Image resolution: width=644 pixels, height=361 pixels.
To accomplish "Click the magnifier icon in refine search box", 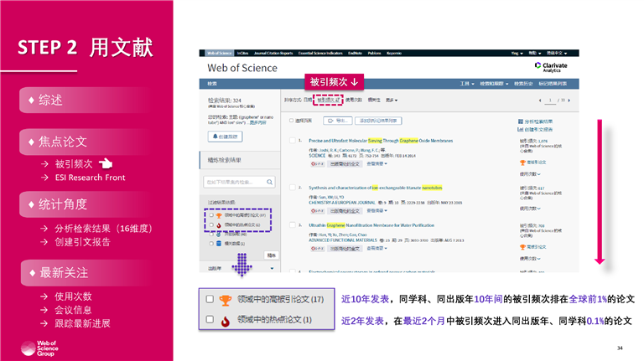I will 269,182.
